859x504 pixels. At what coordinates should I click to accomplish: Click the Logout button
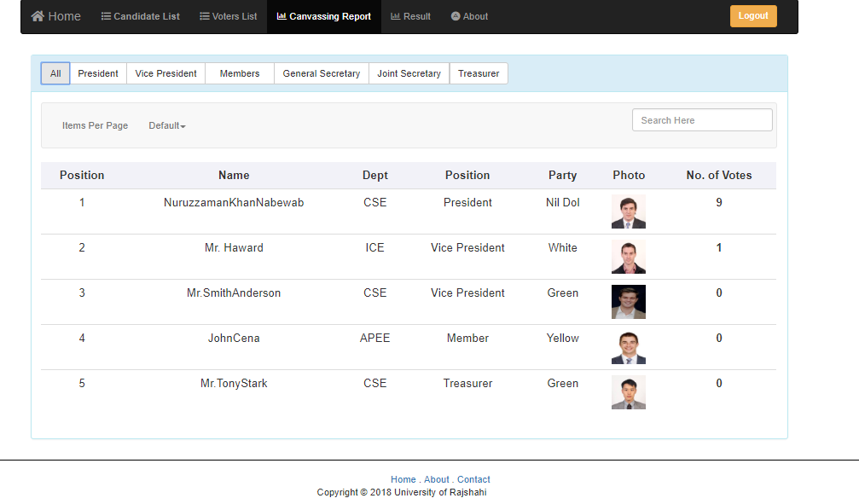click(753, 16)
